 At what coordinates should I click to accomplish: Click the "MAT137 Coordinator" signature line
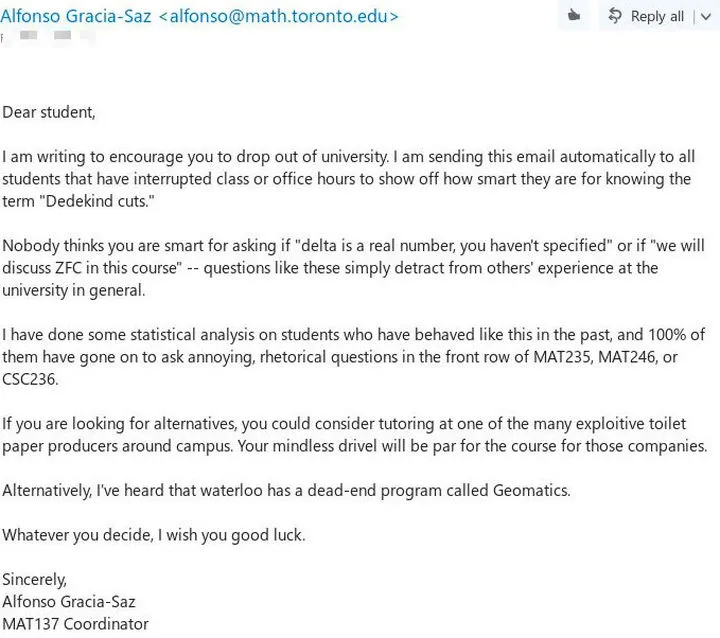75,624
